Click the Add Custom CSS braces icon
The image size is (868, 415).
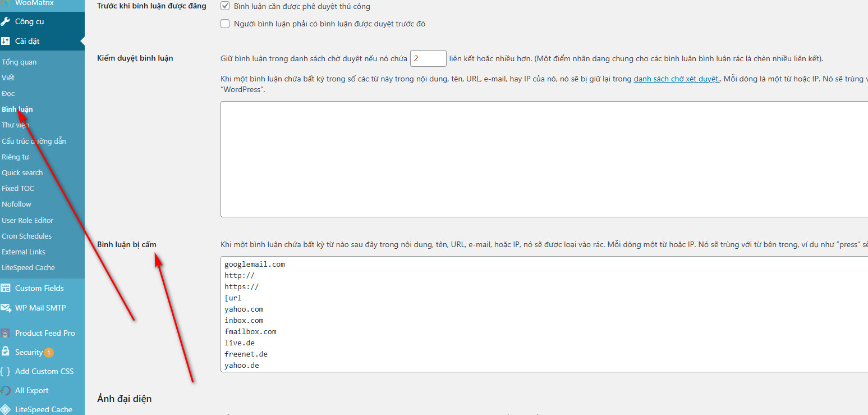(5, 371)
